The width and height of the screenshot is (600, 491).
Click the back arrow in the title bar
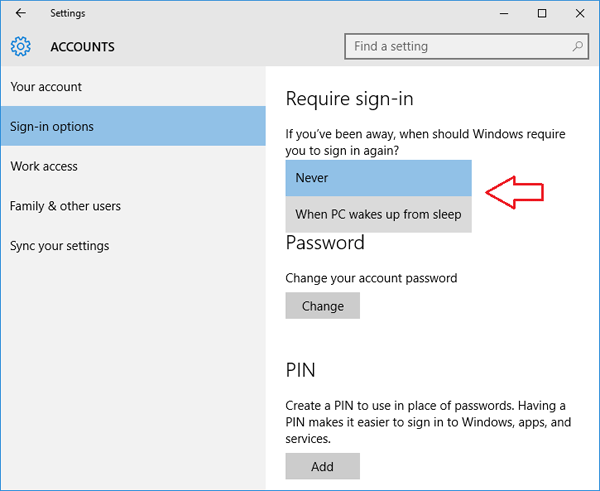(x=20, y=14)
